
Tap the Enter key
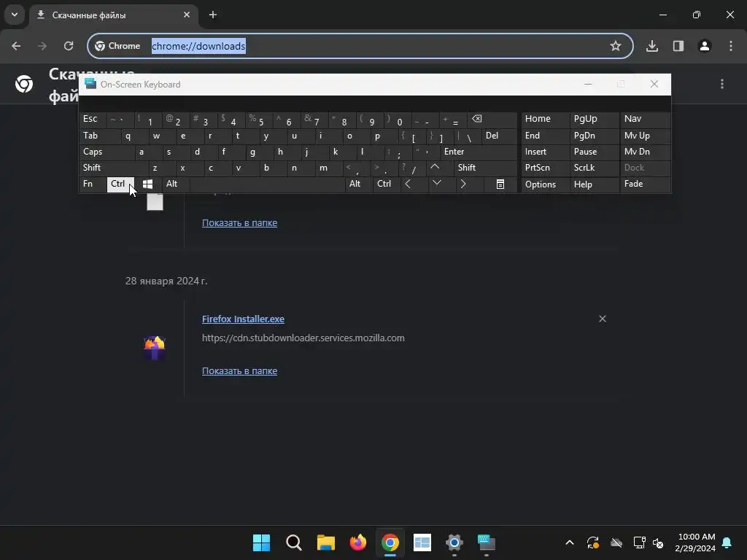pyautogui.click(x=479, y=152)
